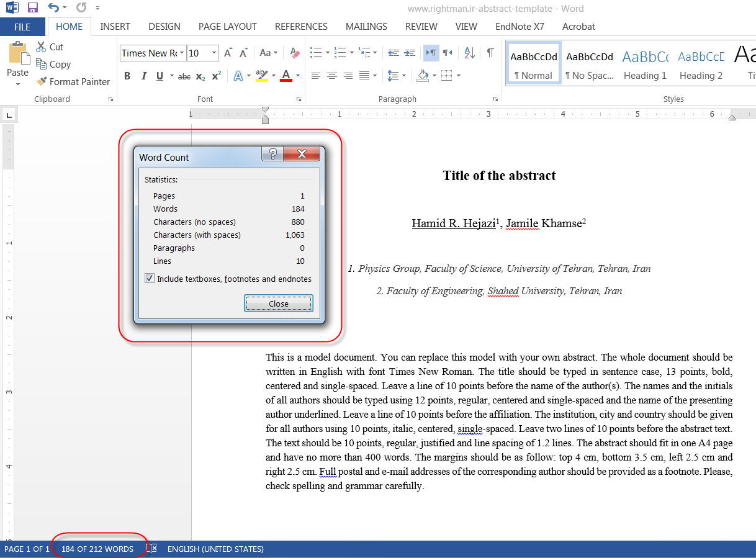Viewport: 756px width, 558px height.
Task: Click the Bullets list icon
Action: pyautogui.click(x=316, y=53)
